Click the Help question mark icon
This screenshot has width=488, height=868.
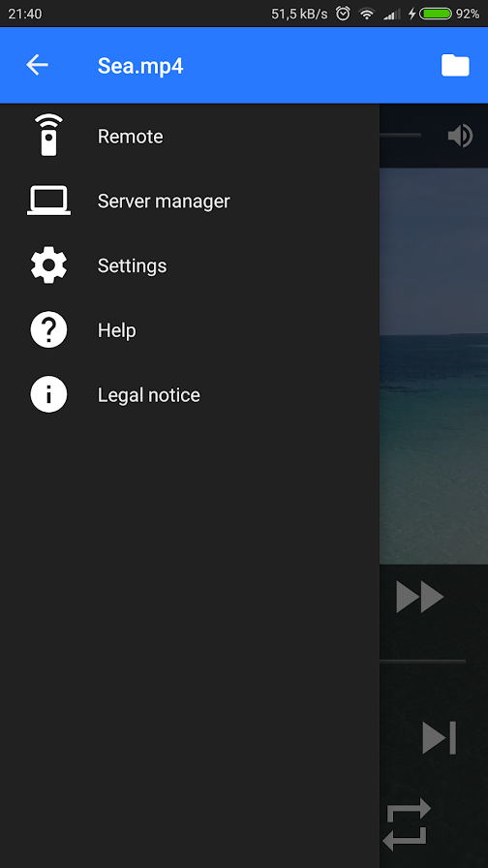(x=48, y=329)
